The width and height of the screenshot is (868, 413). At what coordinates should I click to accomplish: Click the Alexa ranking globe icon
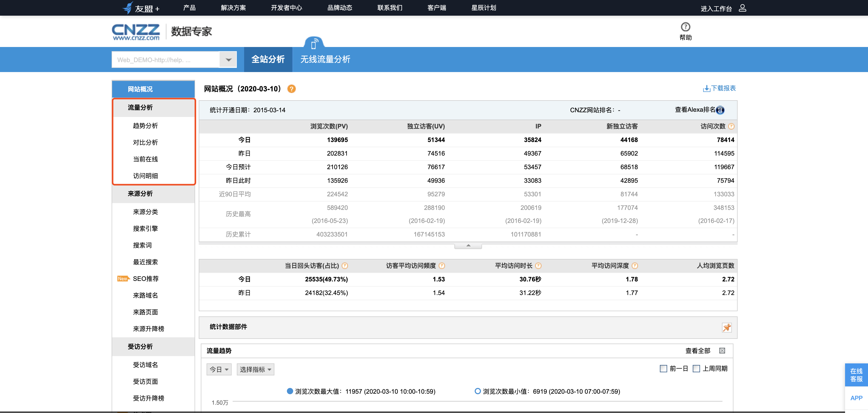[x=720, y=110]
